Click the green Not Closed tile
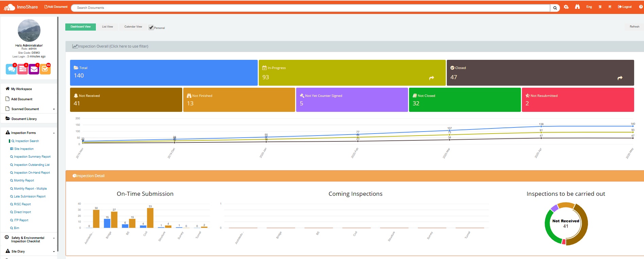 pos(464,100)
